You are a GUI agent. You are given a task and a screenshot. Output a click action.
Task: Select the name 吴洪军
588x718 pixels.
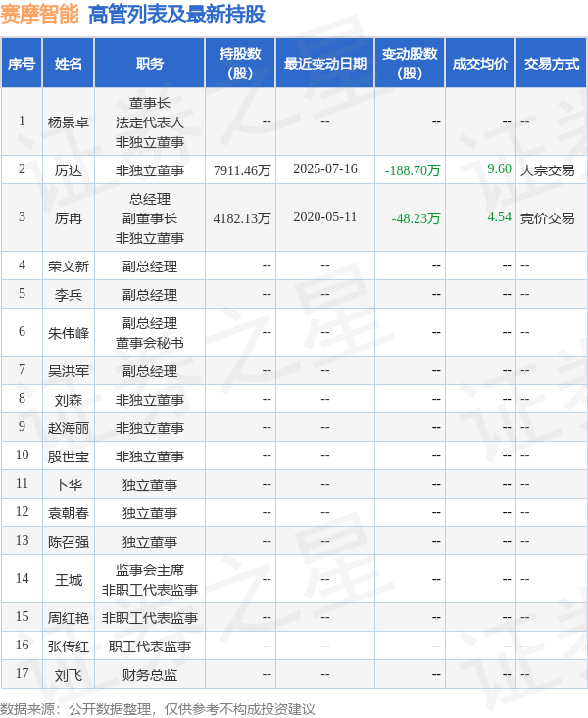point(69,371)
